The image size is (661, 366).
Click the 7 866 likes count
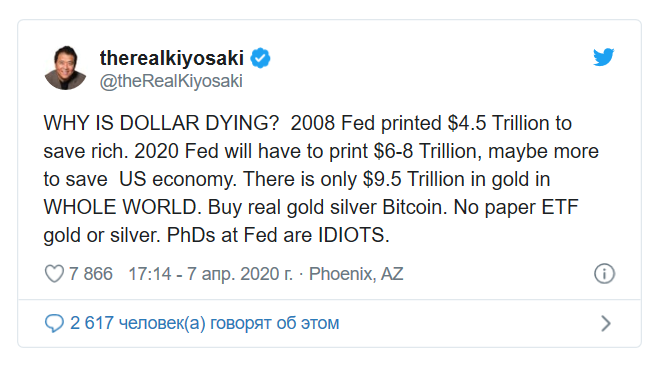pos(91,274)
